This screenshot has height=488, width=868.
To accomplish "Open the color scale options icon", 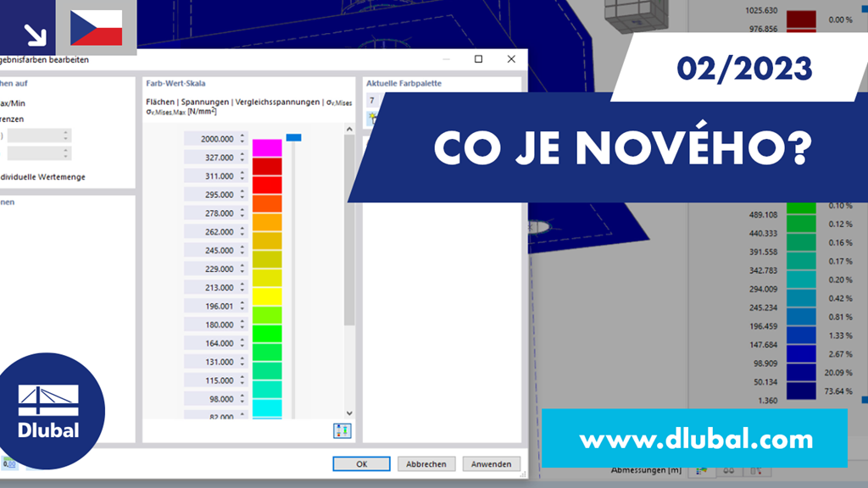I will [x=342, y=430].
